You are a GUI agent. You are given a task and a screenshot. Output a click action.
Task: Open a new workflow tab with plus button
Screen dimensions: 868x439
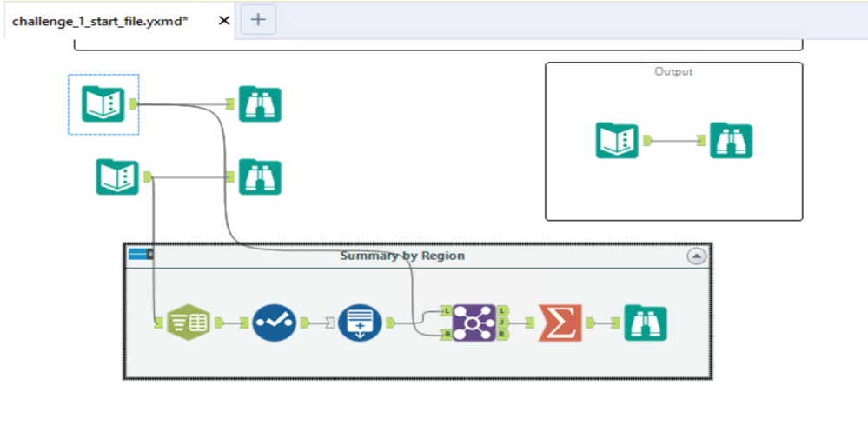[x=258, y=20]
